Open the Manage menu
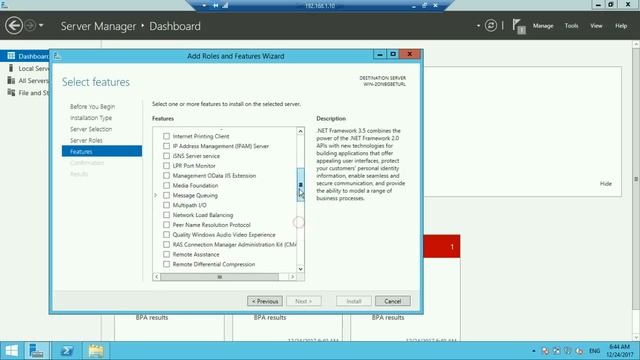The image size is (640, 360). [543, 26]
